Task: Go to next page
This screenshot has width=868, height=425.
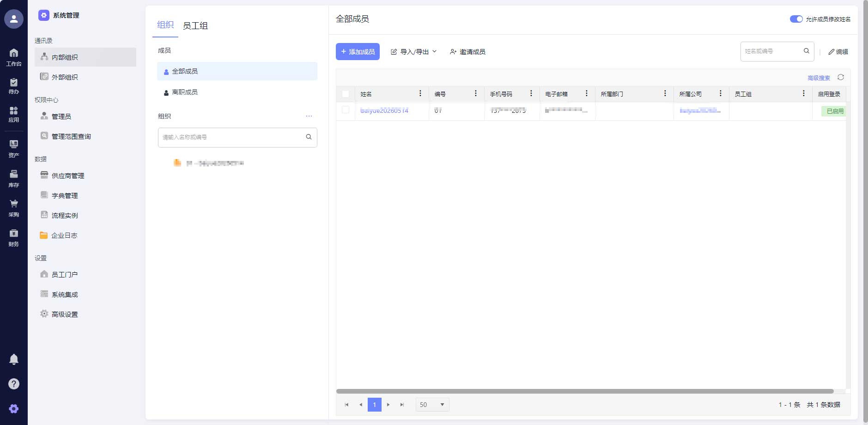Action: (388, 405)
